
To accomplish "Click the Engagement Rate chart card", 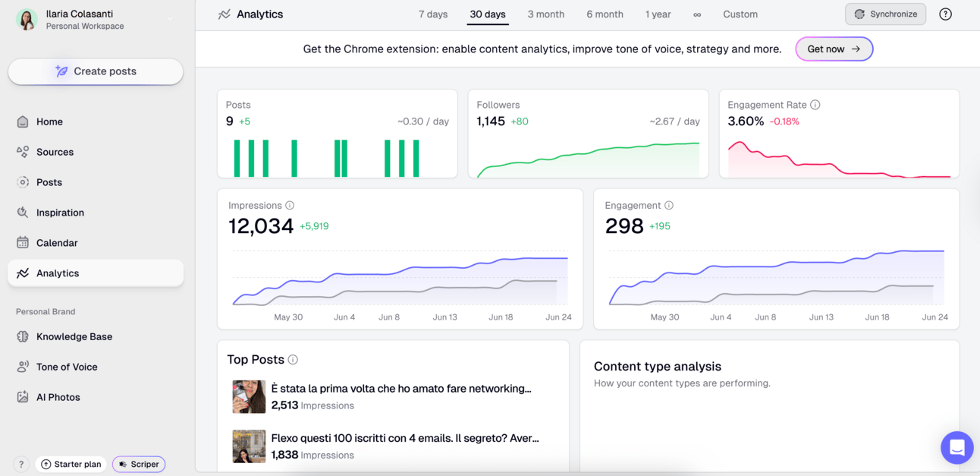I will point(839,134).
